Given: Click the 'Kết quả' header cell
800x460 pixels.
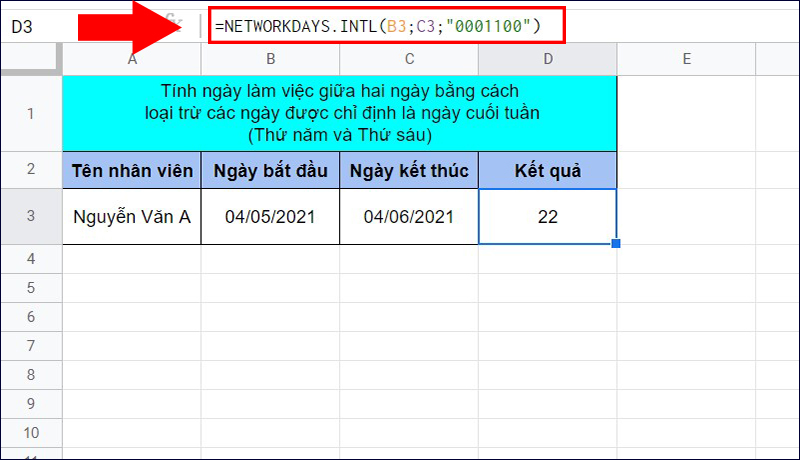Looking at the screenshot, I should pos(548,170).
